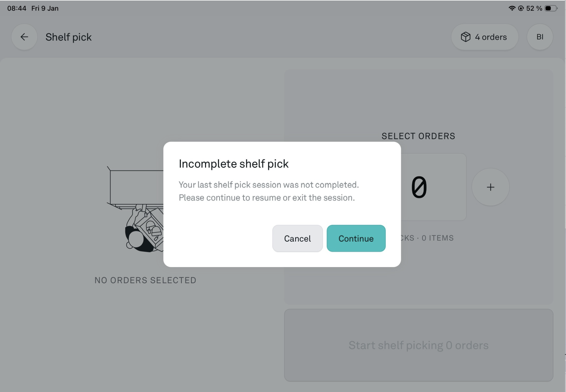Tap the 08:44 clock in status bar
This screenshot has width=566, height=392.
pyautogui.click(x=17, y=8)
